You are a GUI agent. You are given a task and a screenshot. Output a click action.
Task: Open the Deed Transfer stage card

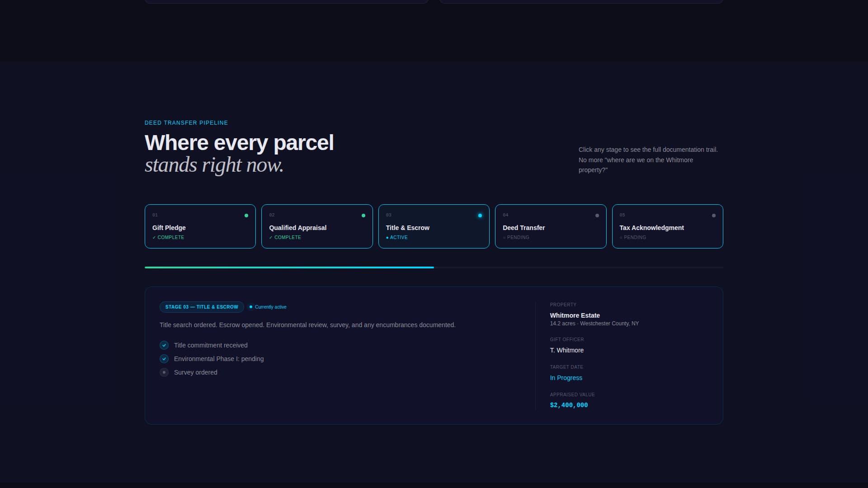coord(551,226)
